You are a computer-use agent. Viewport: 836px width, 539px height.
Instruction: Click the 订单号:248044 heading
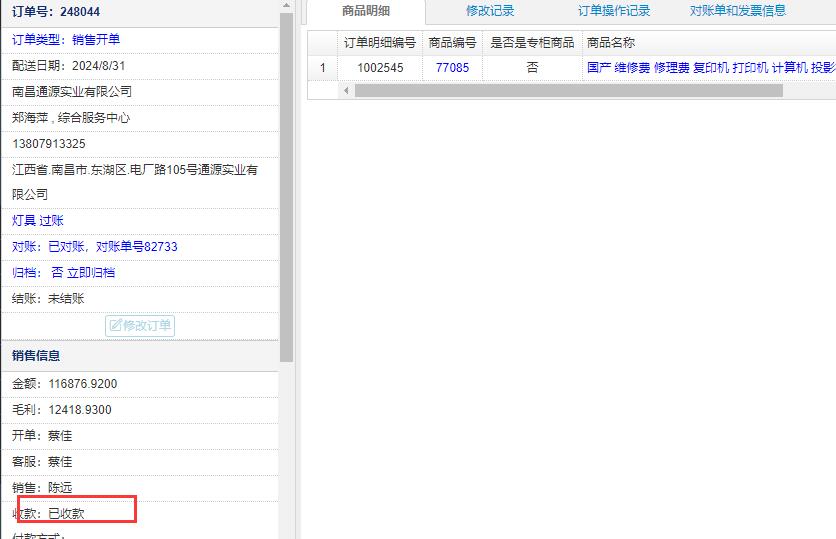coord(56,12)
